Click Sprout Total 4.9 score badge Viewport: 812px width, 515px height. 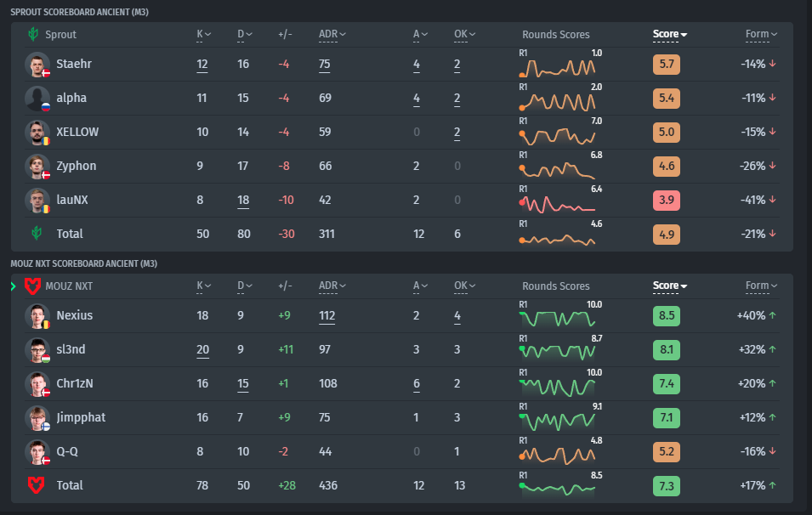coord(667,235)
